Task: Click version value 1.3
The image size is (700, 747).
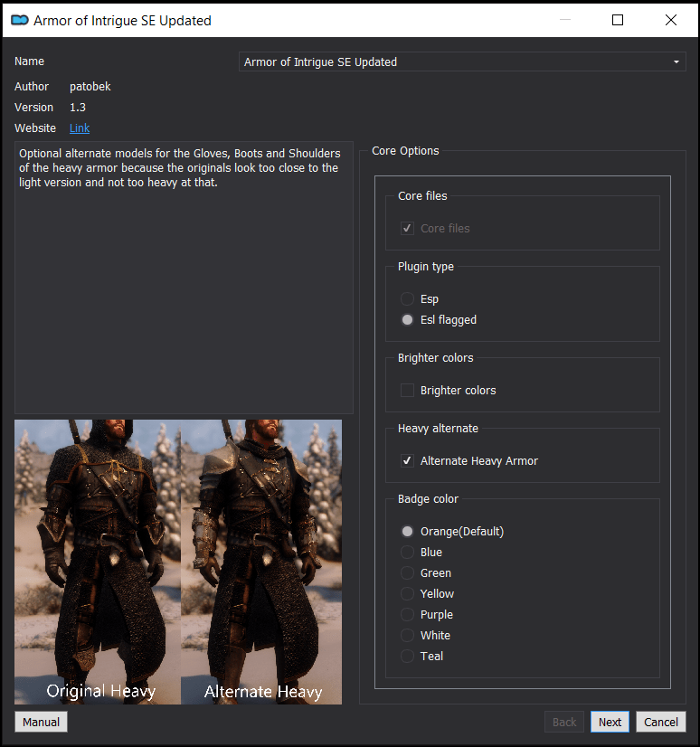Action: coord(78,108)
